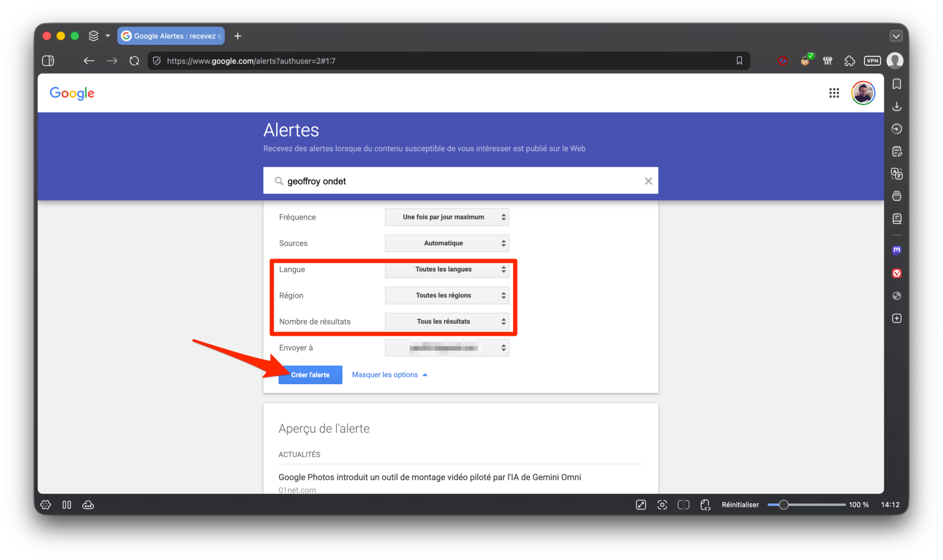
Task: Open the Envoyer à dropdown
Action: (447, 347)
